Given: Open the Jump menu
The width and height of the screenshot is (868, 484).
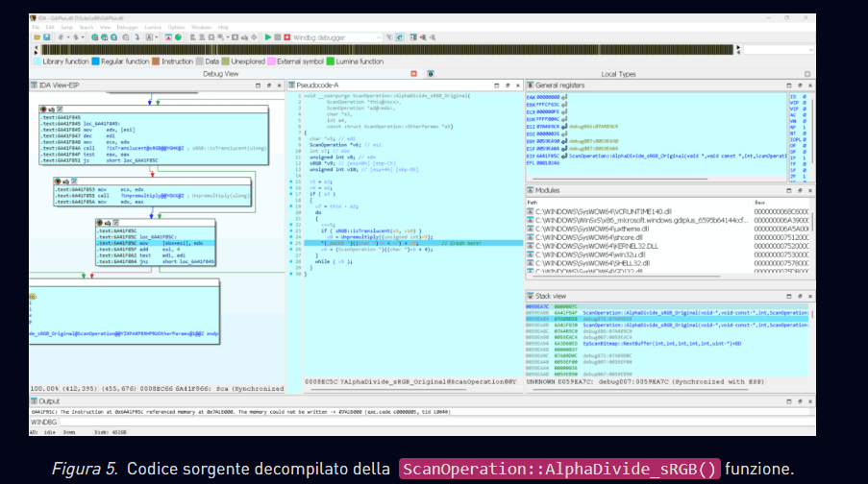Looking at the screenshot, I should 66,27.
